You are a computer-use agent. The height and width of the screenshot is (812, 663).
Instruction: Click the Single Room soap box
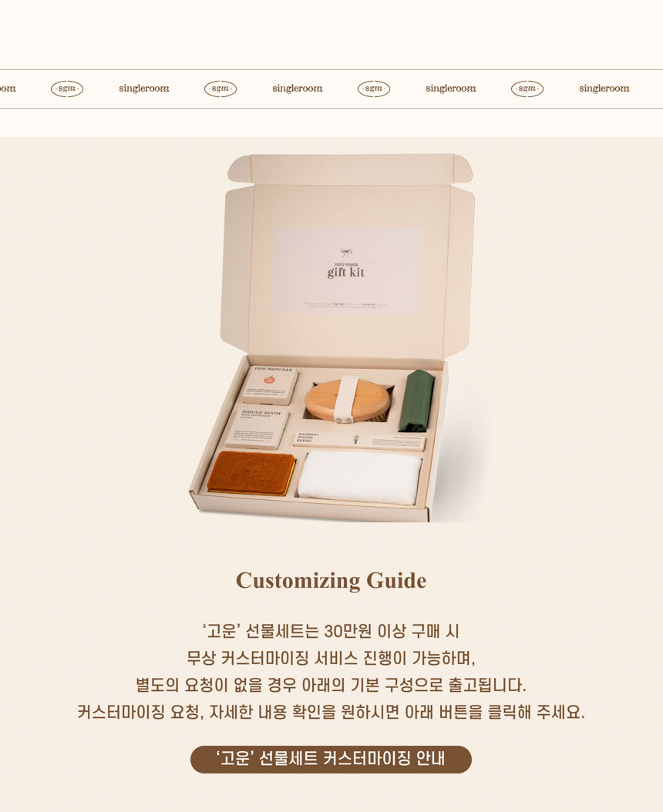coord(257,428)
